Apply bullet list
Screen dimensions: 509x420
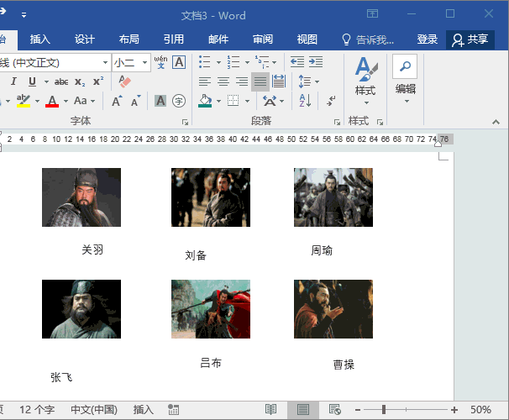coord(205,61)
